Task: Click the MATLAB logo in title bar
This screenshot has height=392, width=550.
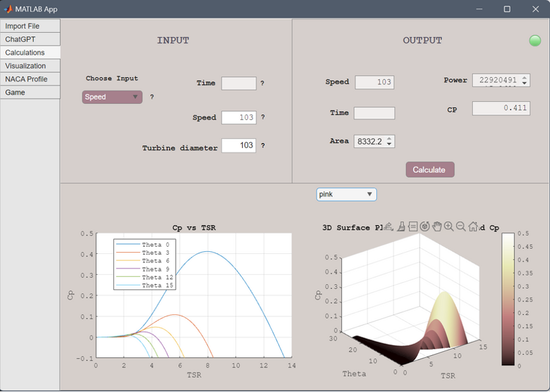Action: (x=8, y=9)
